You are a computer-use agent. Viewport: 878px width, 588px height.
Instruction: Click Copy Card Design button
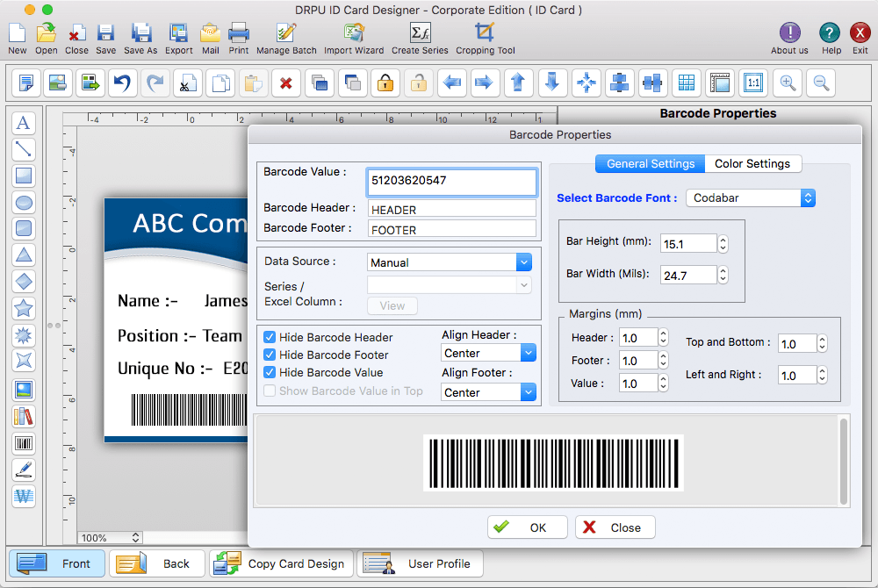coord(282,563)
